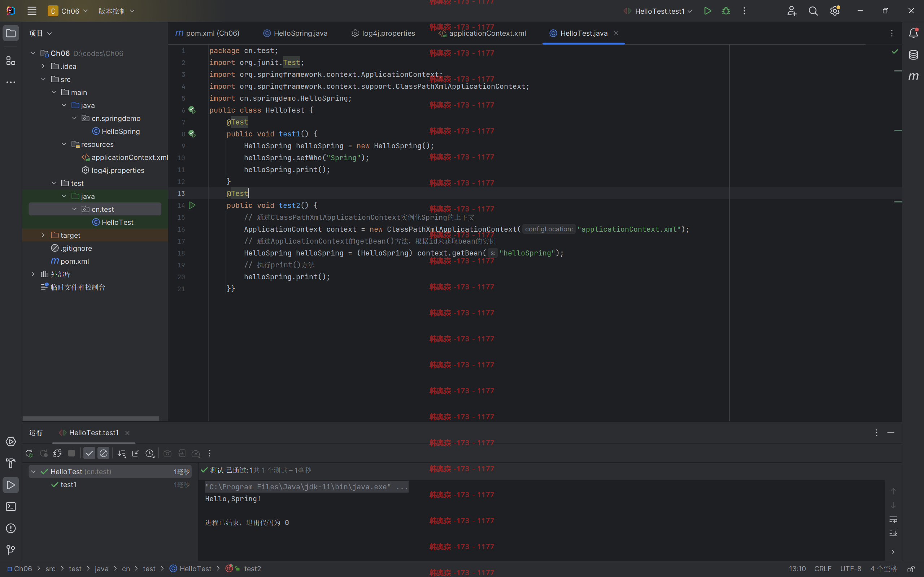The height and width of the screenshot is (577, 924).
Task: Open Notifications bell icon
Action: click(x=913, y=33)
